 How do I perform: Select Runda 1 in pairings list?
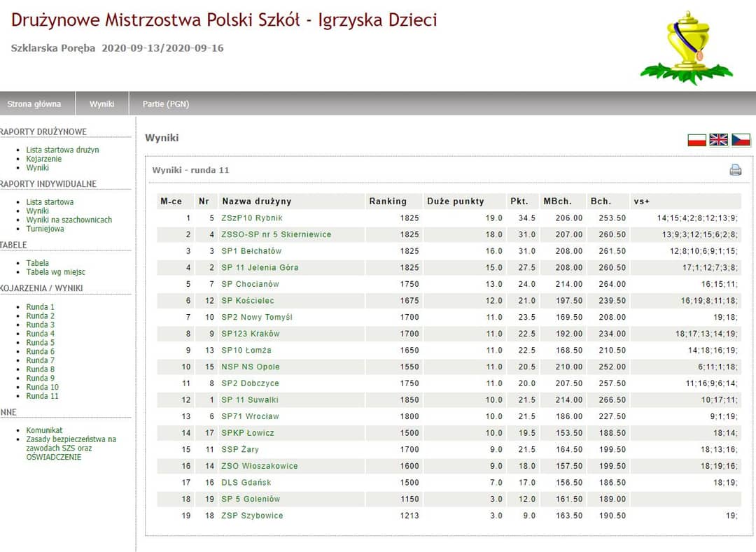click(x=40, y=307)
